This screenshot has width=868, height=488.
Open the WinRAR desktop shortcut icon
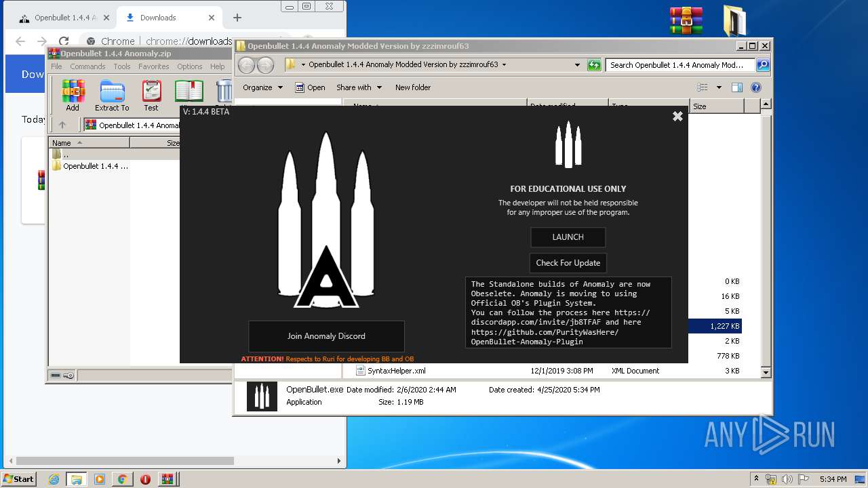[x=686, y=20]
